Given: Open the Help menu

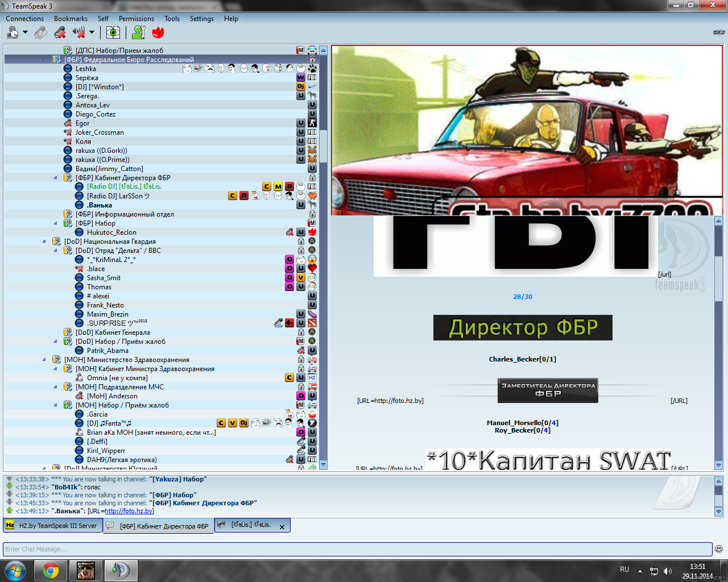Looking at the screenshot, I should (x=231, y=19).
